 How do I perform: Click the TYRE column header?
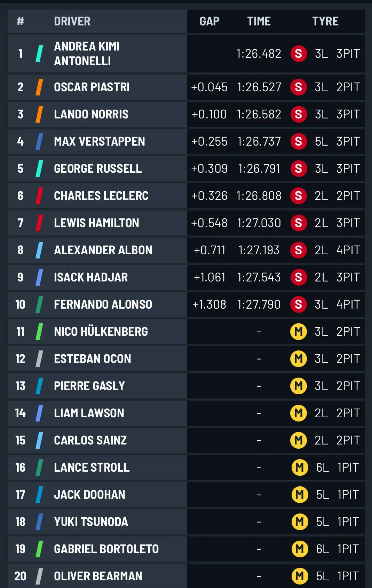click(325, 21)
